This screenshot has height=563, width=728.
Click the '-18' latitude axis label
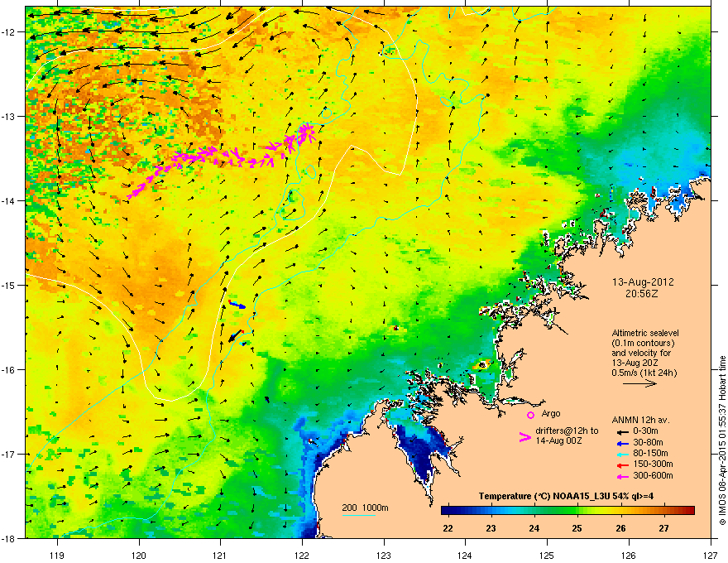9,538
